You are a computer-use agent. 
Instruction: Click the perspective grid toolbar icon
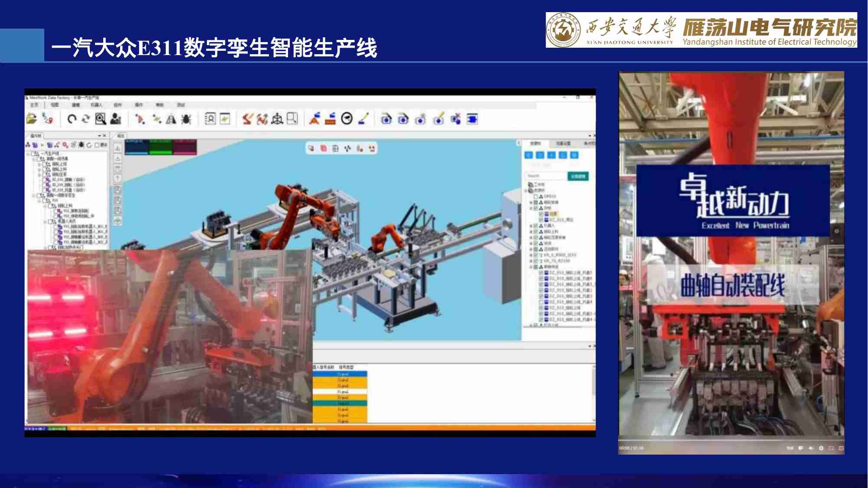(x=171, y=118)
